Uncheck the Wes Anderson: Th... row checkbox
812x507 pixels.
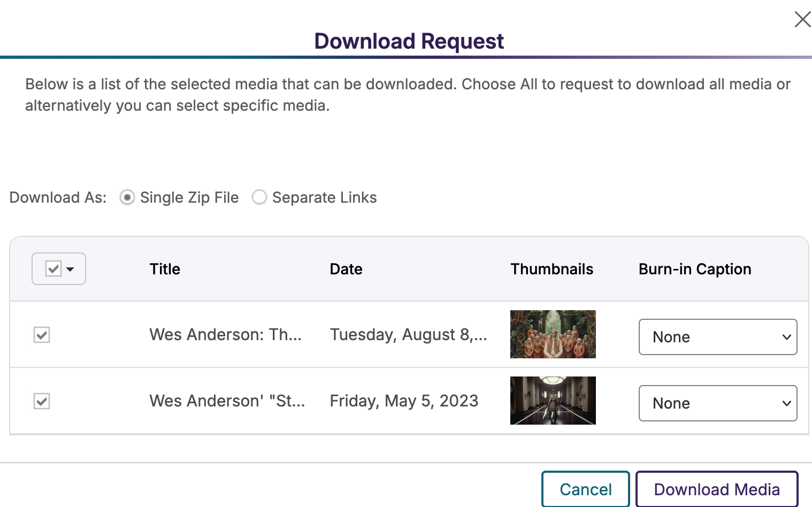42,335
